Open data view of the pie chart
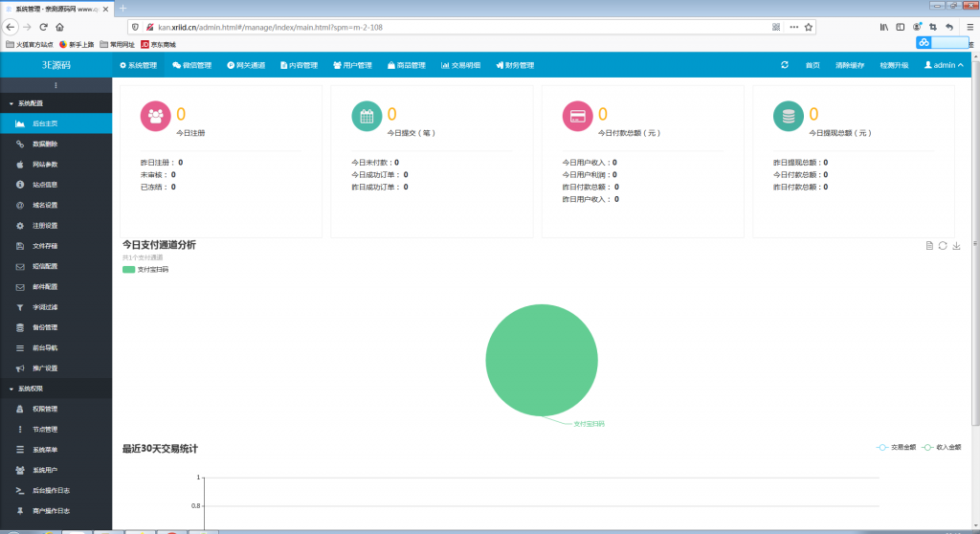The width and height of the screenshot is (980, 534). (929, 246)
